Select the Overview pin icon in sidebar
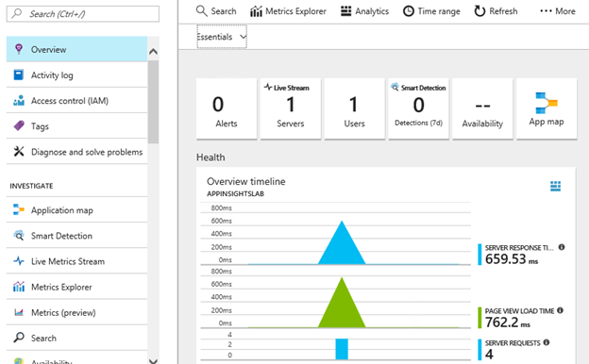The image size is (589, 364). pyautogui.click(x=19, y=49)
